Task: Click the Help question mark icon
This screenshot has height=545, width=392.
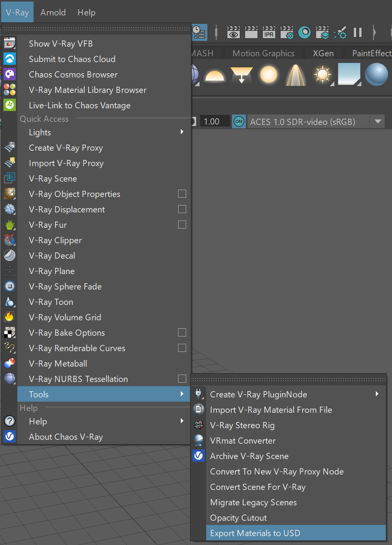Action: point(10,421)
